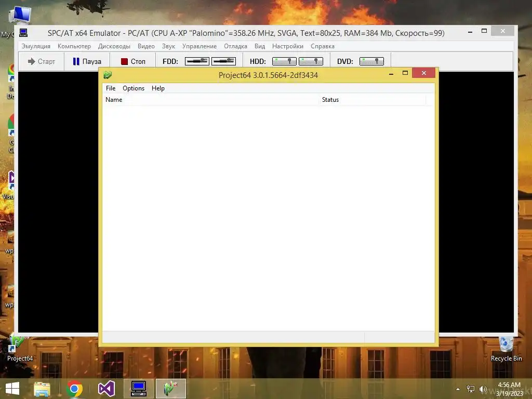Click the Project64 title bar icon
This screenshot has width=532, height=399.
pyautogui.click(x=108, y=75)
